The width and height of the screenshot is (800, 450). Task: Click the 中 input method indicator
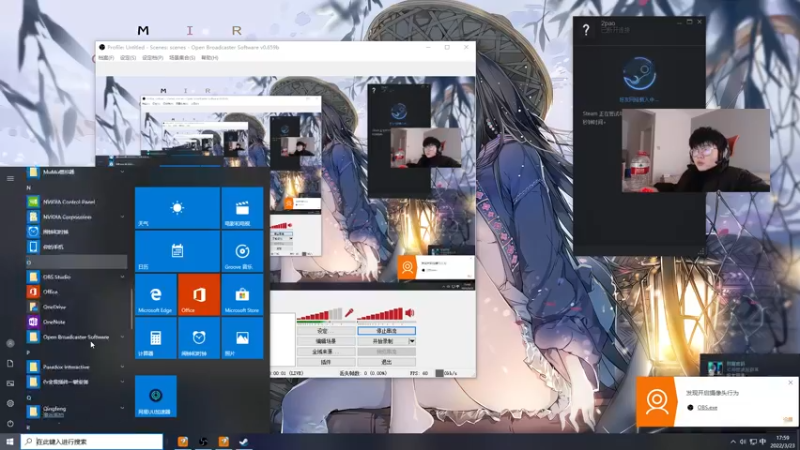point(763,442)
